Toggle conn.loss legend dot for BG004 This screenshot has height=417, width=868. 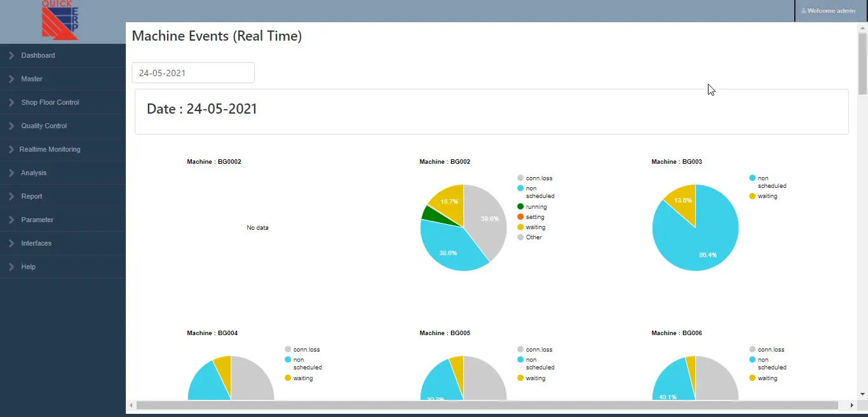click(x=288, y=350)
